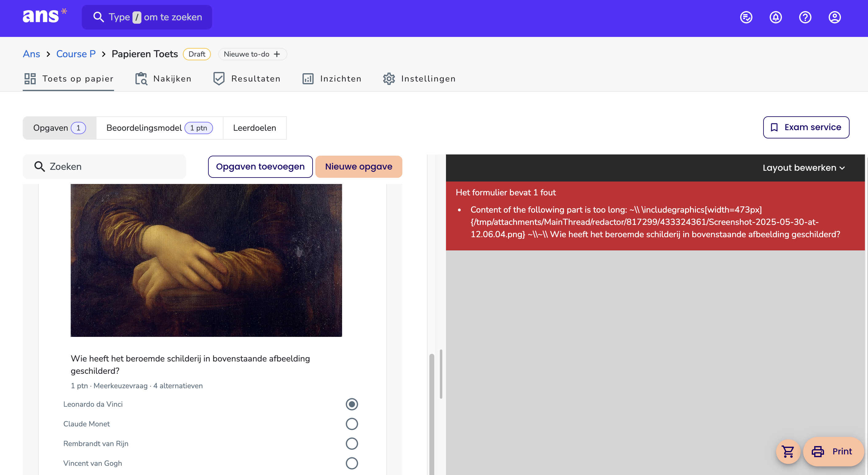Click the Toets op papier grid icon
Viewport: 868px width, 475px height.
(30, 79)
